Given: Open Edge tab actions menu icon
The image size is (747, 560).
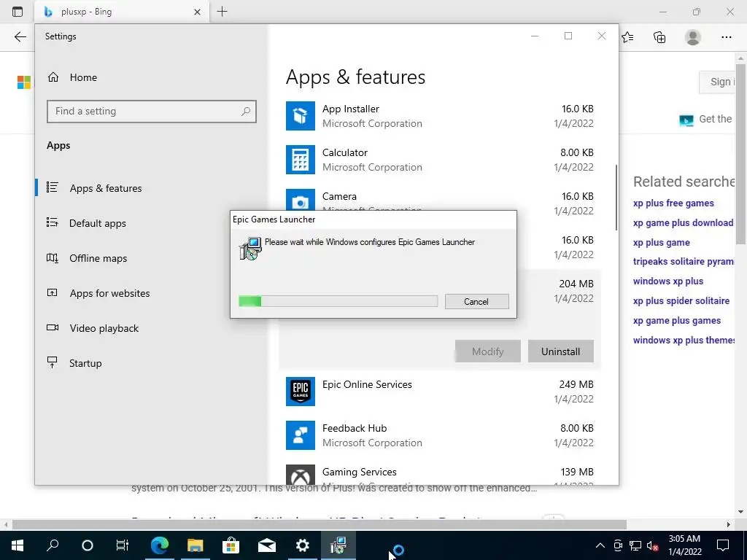Looking at the screenshot, I should (x=18, y=12).
